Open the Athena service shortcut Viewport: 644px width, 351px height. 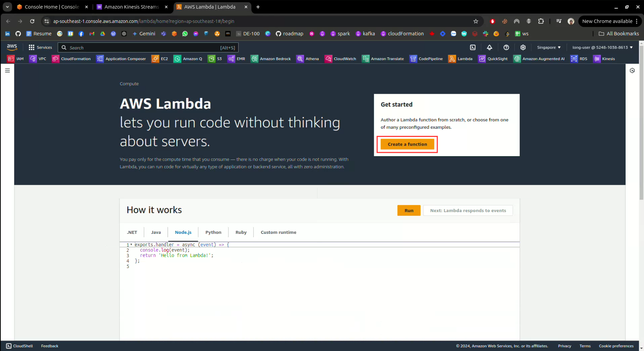307,59
